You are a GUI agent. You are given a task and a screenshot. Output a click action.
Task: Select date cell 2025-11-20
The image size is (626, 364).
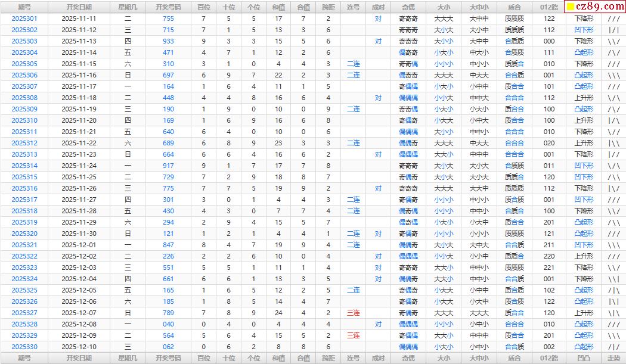(x=79, y=120)
